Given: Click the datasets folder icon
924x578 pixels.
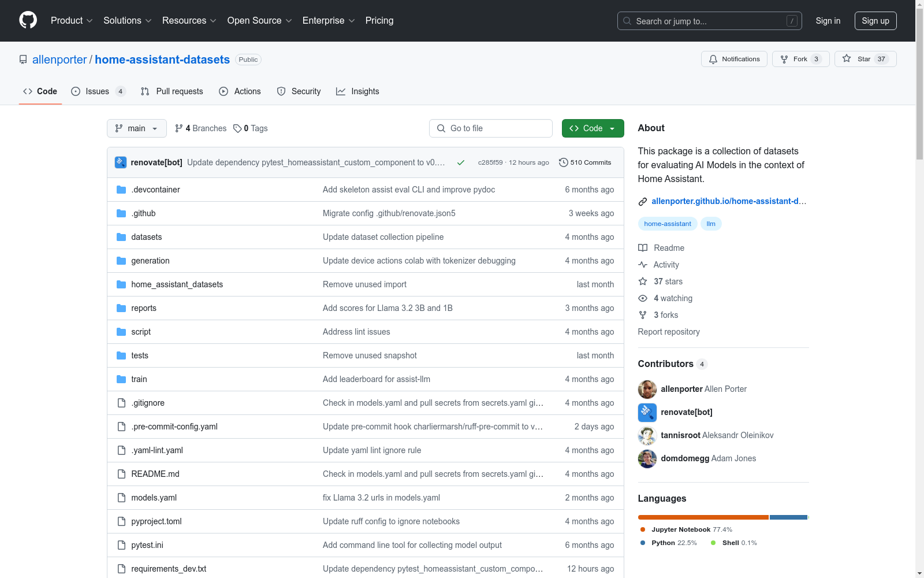Looking at the screenshot, I should pyautogui.click(x=121, y=237).
